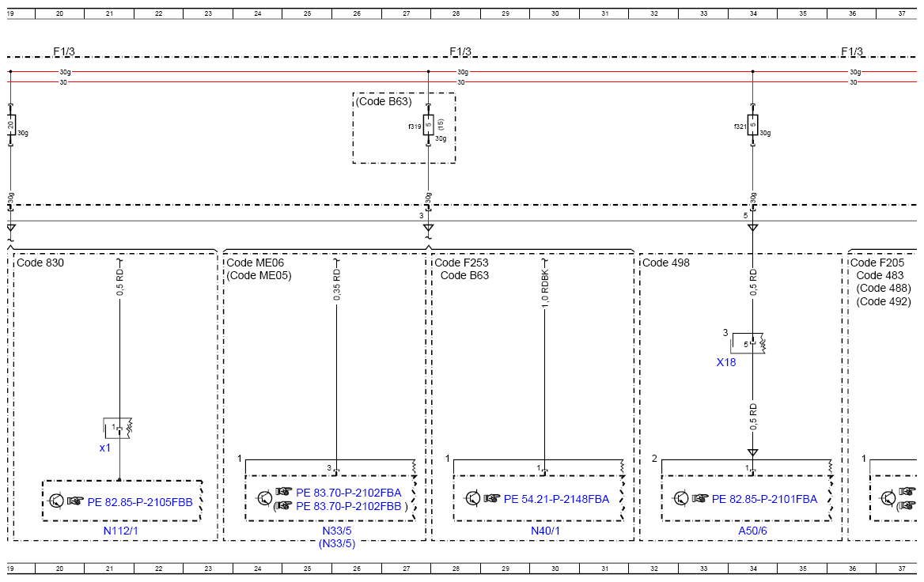Screen dimensions: 924x582
Task: Click pointing-hand icon beside PE 54.21-P-2148FBA
Action: (491, 498)
